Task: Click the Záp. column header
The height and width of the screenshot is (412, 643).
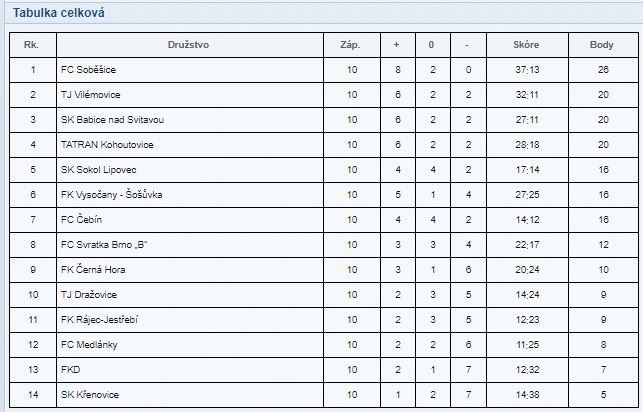Action: pyautogui.click(x=350, y=45)
